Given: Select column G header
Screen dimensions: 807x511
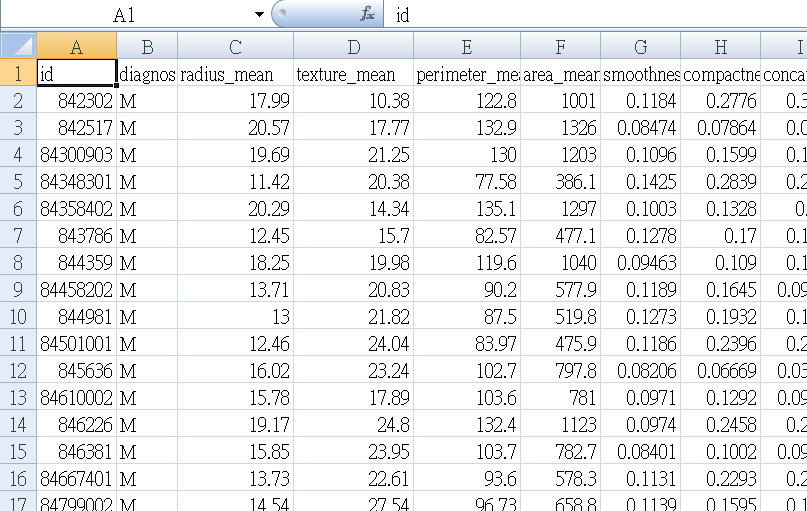Looking at the screenshot, I should pos(640,47).
